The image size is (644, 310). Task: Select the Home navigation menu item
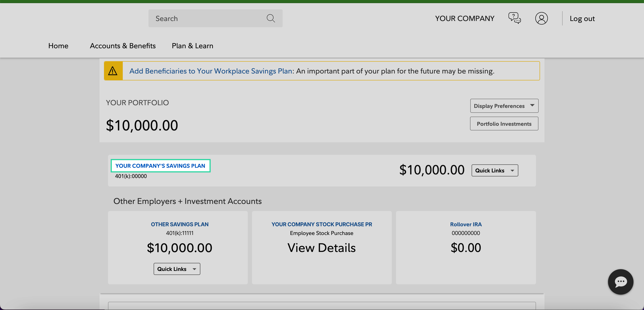click(x=58, y=46)
